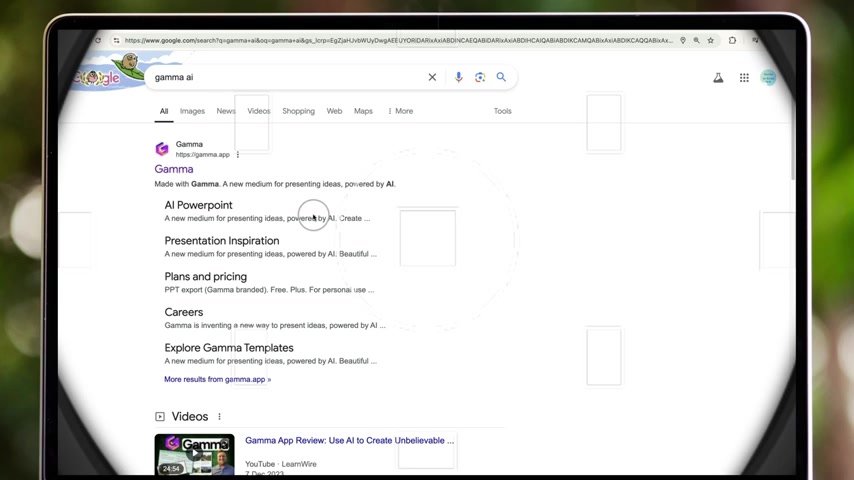Click the https://gamma.app URL text
Viewport: 854px width, 480px height.
click(203, 155)
